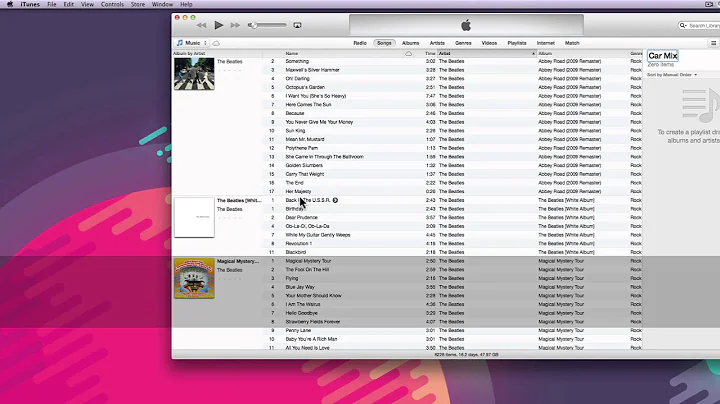
Task: Select the Abbey Road album artwork
Action: point(194,74)
